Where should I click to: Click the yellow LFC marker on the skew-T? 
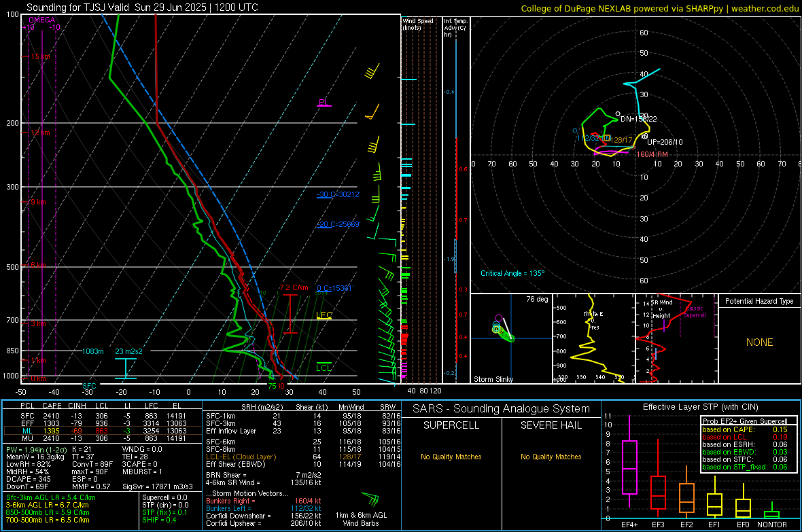point(324,315)
